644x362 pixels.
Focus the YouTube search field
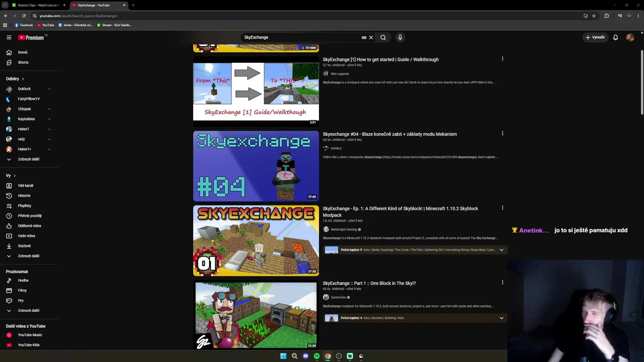pyautogui.click(x=301, y=37)
